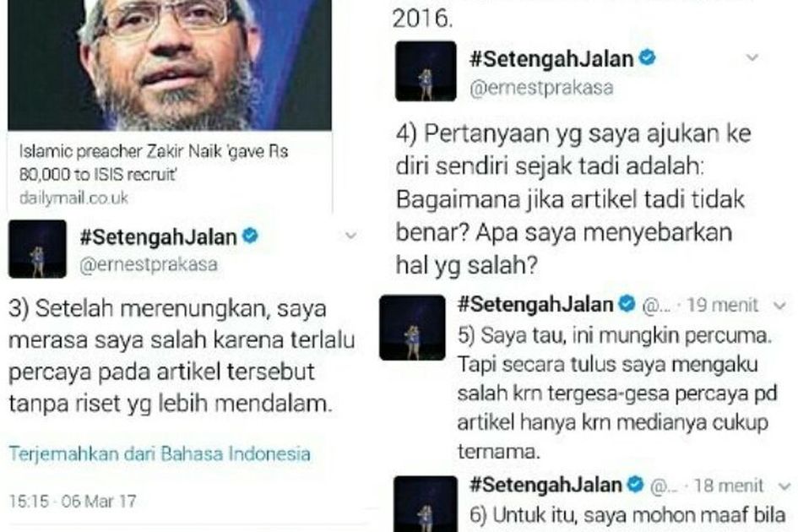This screenshot has width=798, height=532.
Task: Expand tweet 3 options chevron
Action: 350,236
